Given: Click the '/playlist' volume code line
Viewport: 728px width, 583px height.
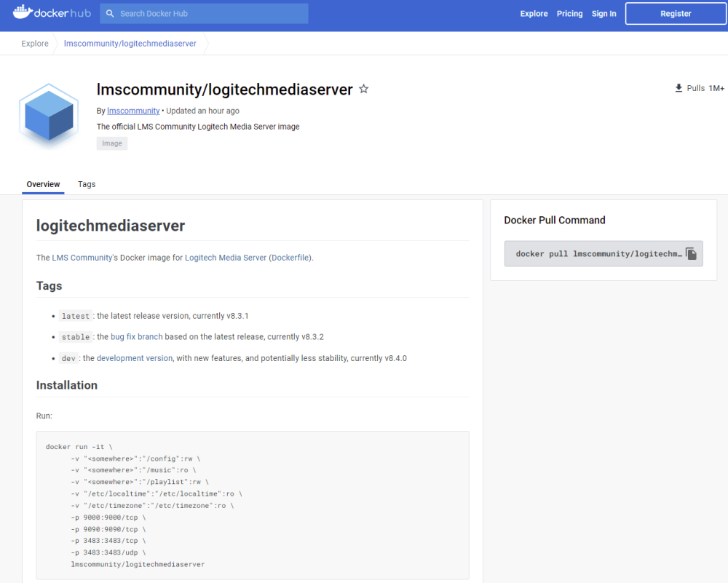Looking at the screenshot, I should (x=140, y=482).
